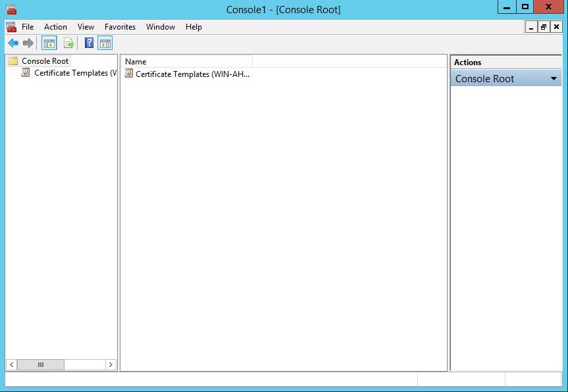Click the Console Root folder icon

pos(13,61)
